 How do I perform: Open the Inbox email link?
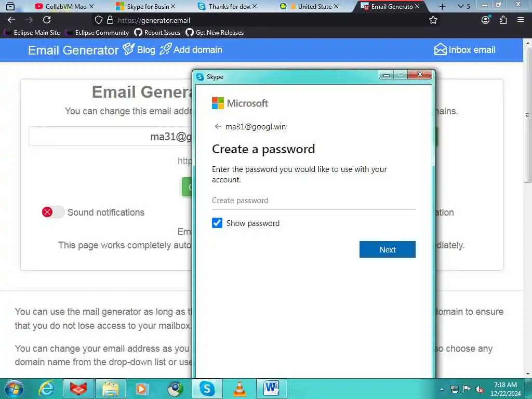[x=464, y=50]
